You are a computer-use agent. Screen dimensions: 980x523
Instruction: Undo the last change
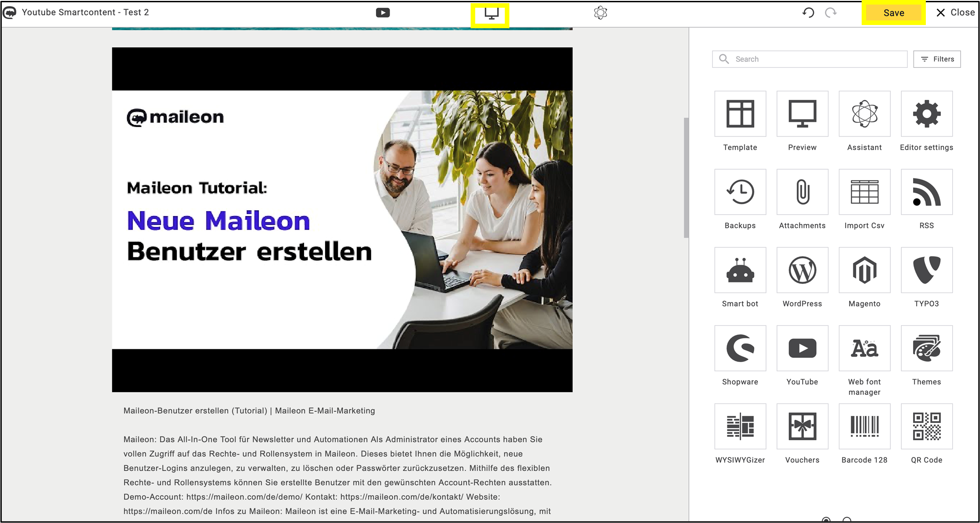coord(808,13)
